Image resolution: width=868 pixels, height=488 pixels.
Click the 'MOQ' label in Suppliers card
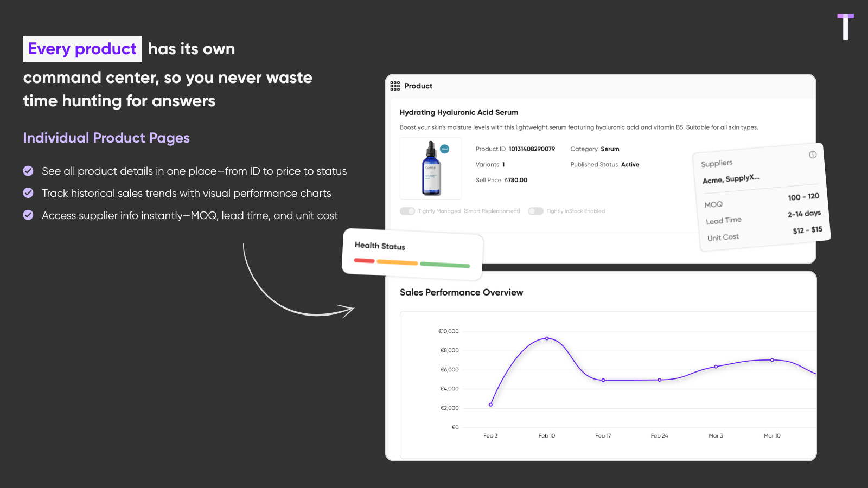713,204
